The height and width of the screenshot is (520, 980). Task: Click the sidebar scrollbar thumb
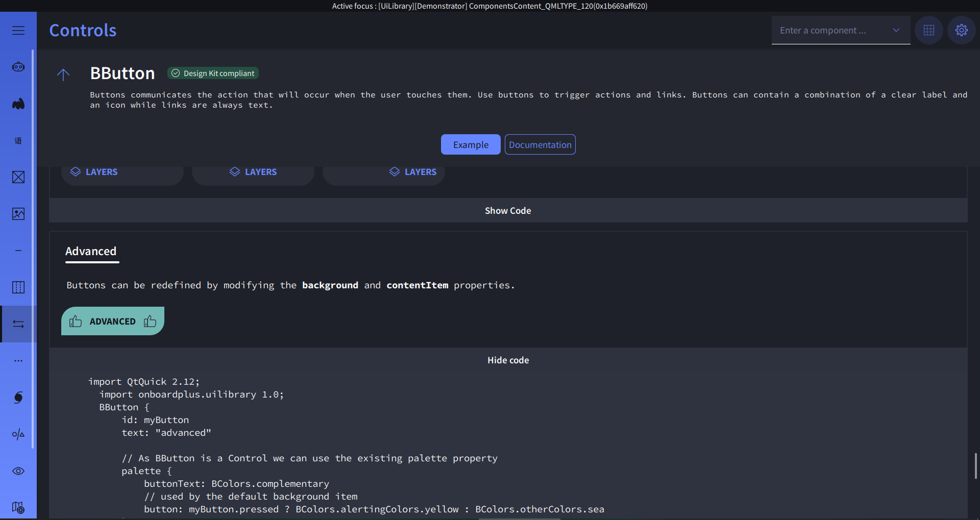33,249
